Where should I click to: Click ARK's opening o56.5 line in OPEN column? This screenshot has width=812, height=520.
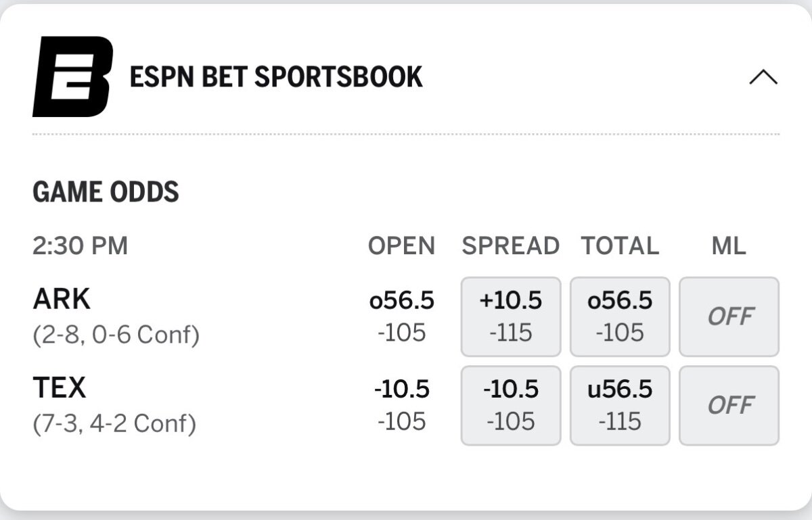tap(402, 301)
